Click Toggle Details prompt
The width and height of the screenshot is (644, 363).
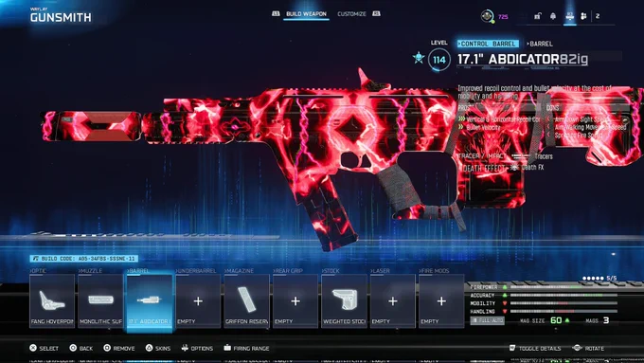pyautogui.click(x=535, y=348)
